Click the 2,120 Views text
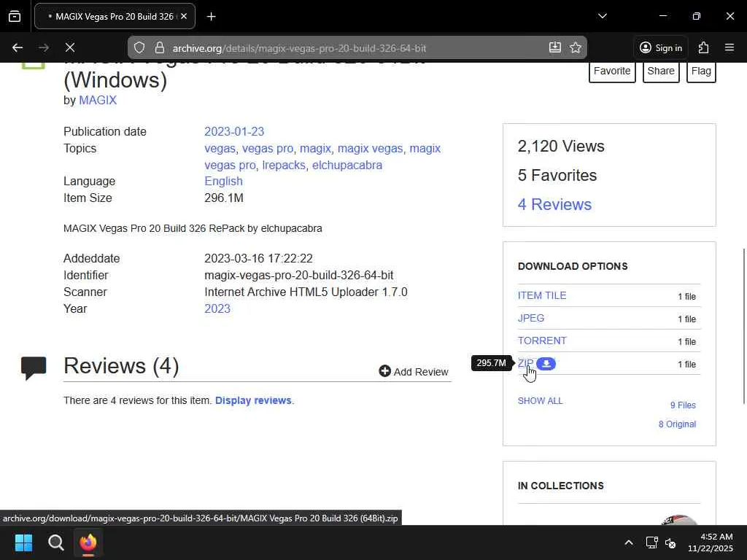Viewport: 747px width, 560px height. tap(561, 146)
